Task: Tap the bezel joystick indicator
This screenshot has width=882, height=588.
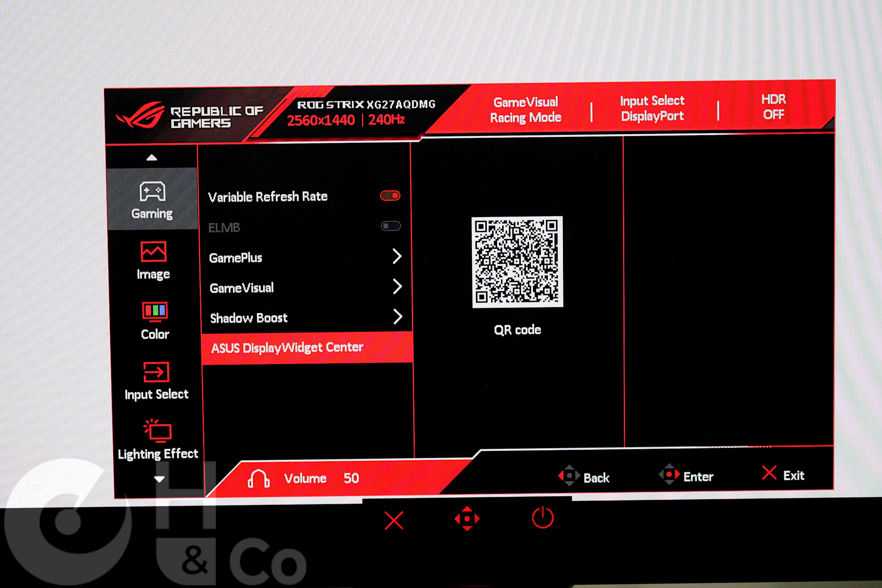Action: point(467,519)
